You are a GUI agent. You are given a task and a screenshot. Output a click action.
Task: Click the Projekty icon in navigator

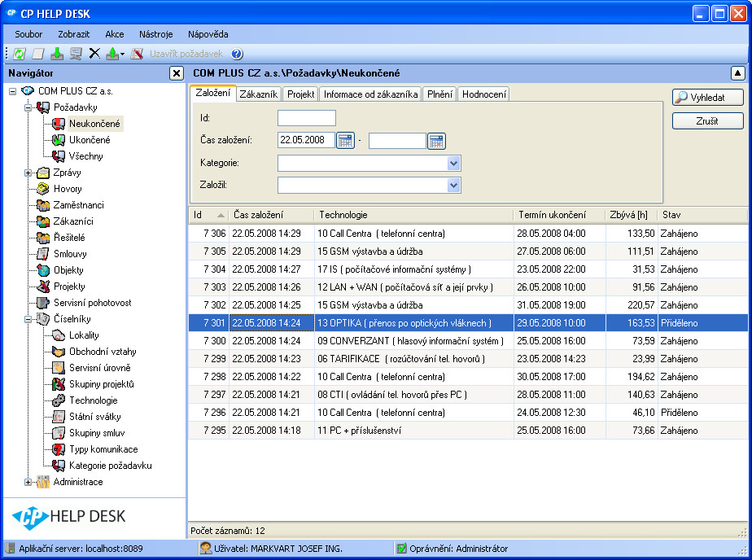pyautogui.click(x=43, y=287)
